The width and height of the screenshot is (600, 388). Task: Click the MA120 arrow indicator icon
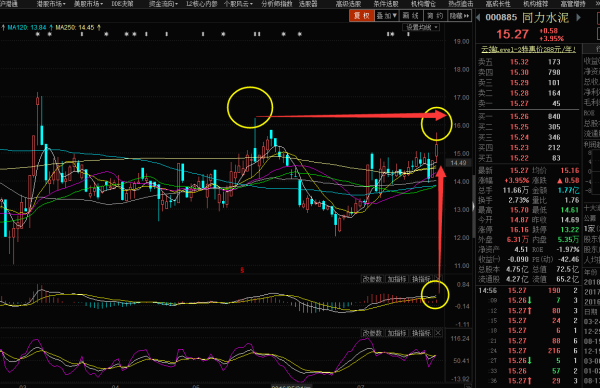coord(51,28)
